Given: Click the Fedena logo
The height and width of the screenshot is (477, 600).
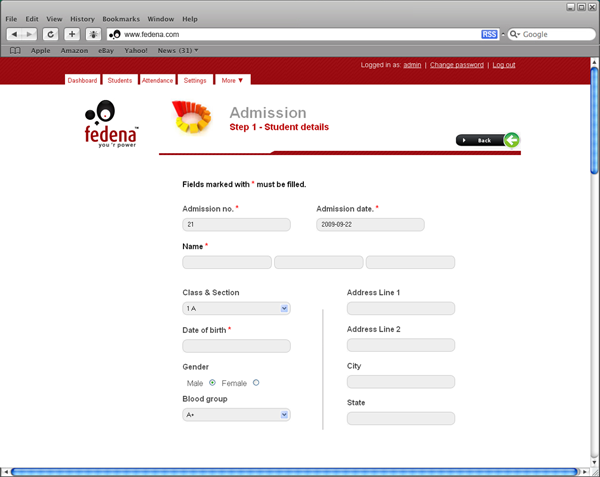Looking at the screenshot, I should pos(111,124).
